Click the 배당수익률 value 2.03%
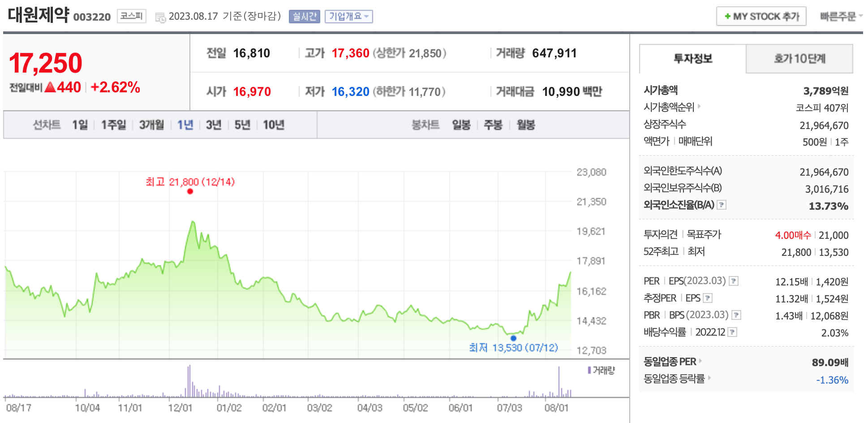The height and width of the screenshot is (423, 868). (x=835, y=333)
